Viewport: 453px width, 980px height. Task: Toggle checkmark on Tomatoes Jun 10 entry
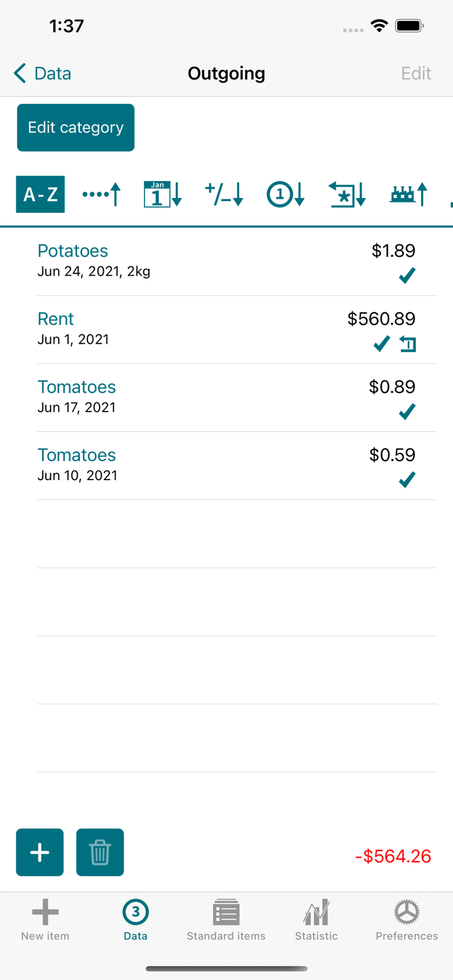click(x=407, y=480)
